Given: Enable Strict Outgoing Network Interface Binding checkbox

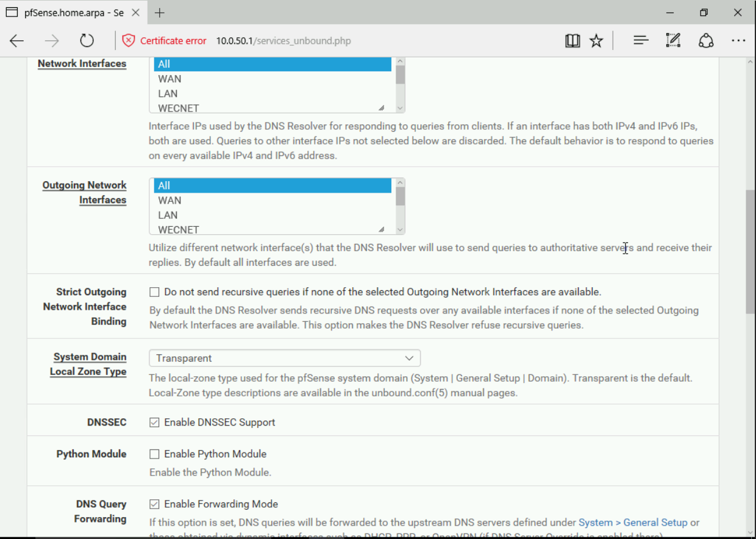Looking at the screenshot, I should click(155, 292).
